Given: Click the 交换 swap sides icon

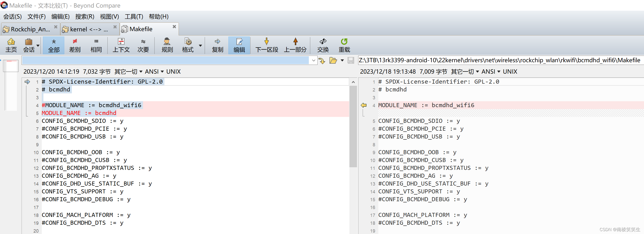Looking at the screenshot, I should coord(323,45).
